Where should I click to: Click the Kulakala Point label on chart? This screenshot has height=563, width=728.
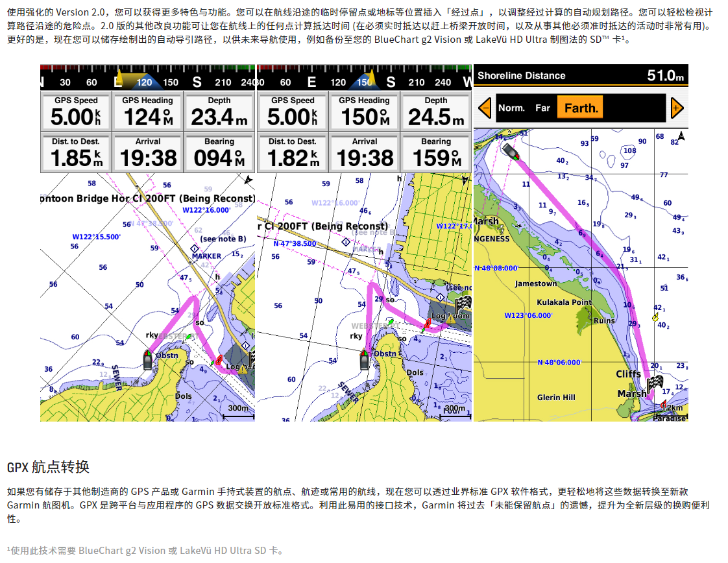563,302
